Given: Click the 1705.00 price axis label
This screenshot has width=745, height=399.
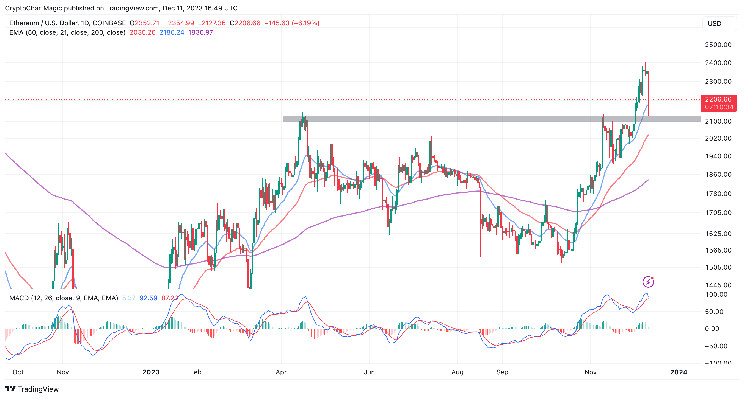Looking at the screenshot, I should coord(718,212).
